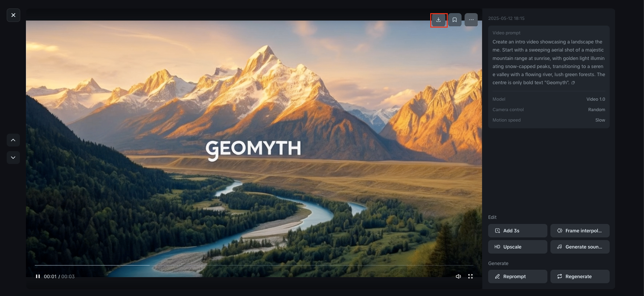644x296 pixels.
Task: Regenerate the video
Action: (x=580, y=276)
